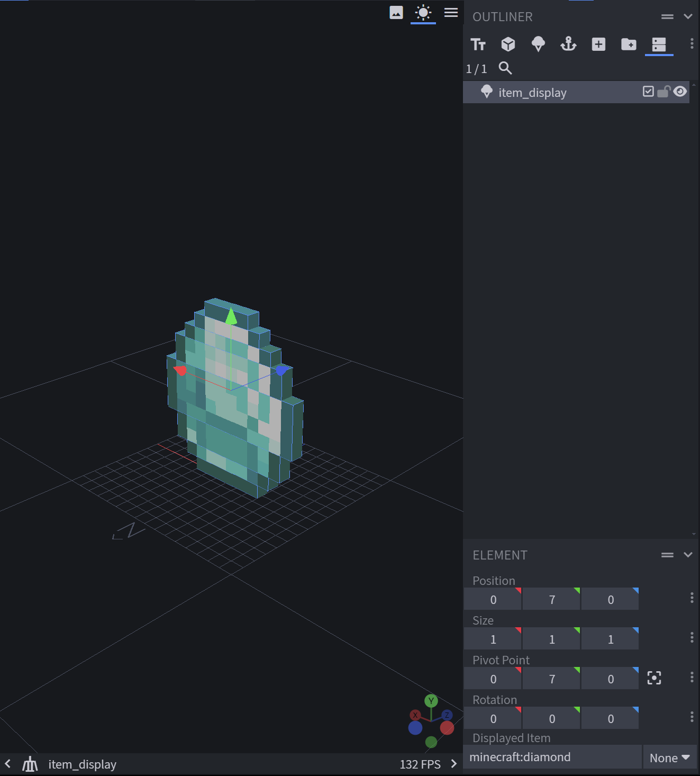The image size is (700, 776).
Task: Click Pivot Point X field
Action: (x=493, y=679)
